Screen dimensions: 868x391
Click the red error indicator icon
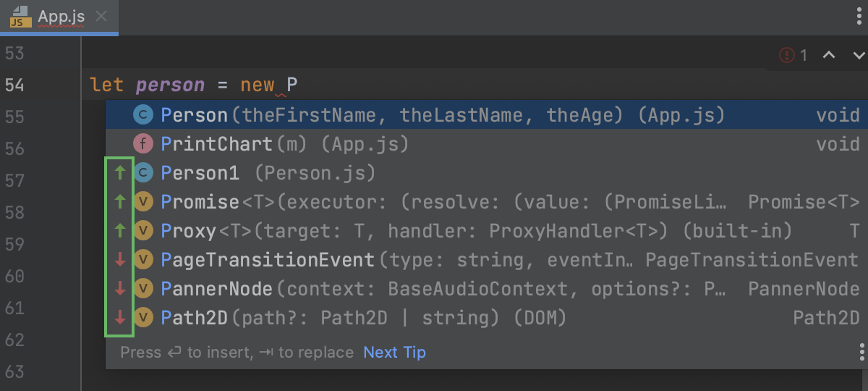pyautogui.click(x=786, y=55)
